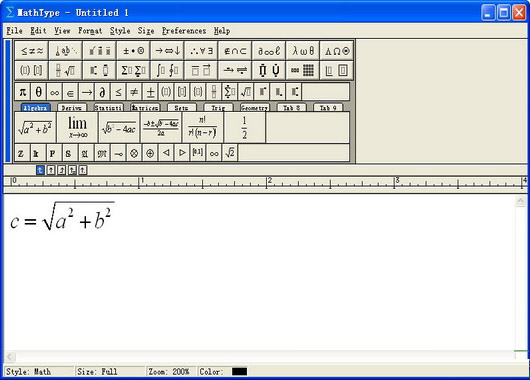Expand the fence templates palette
Screen dimensions: 530x380
[x=32, y=70]
